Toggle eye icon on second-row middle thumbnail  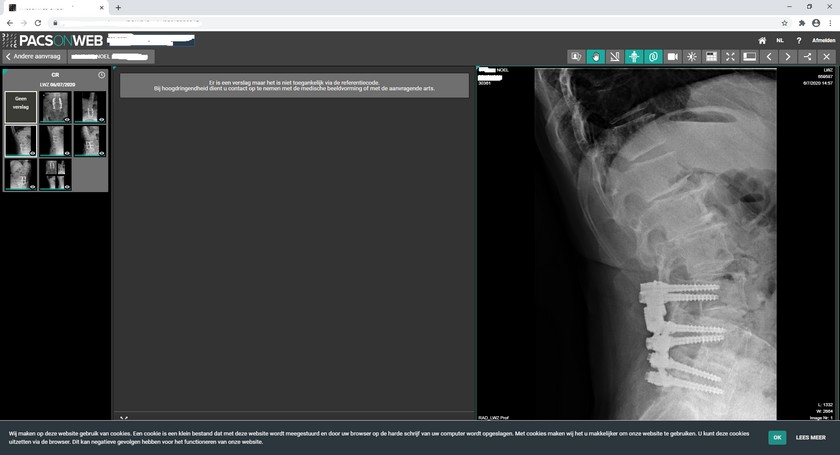click(x=67, y=153)
